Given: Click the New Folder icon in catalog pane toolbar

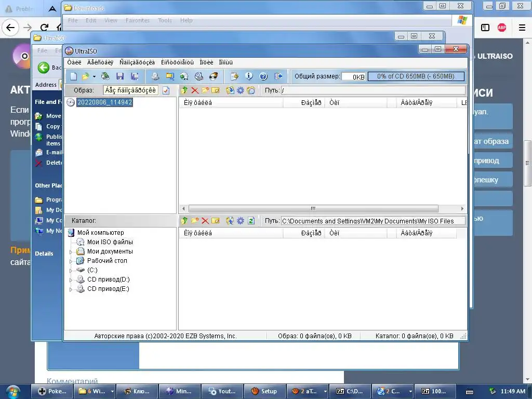Looking at the screenshot, I should [x=195, y=221].
